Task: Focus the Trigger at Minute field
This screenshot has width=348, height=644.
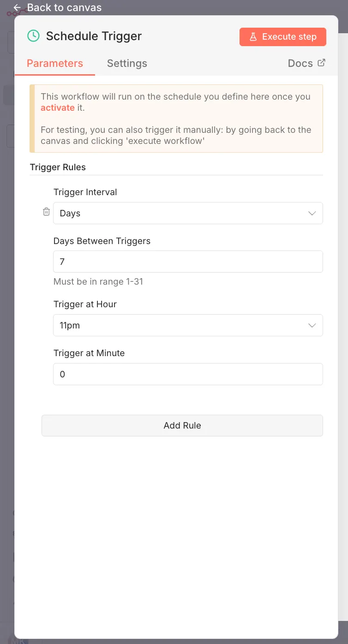Action: 188,374
